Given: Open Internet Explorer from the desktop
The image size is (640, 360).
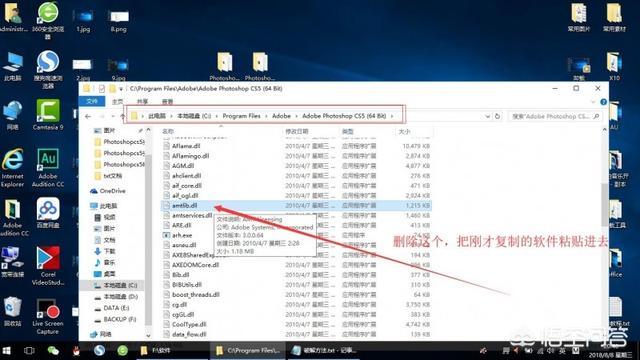Looking at the screenshot, I should pos(12,167).
